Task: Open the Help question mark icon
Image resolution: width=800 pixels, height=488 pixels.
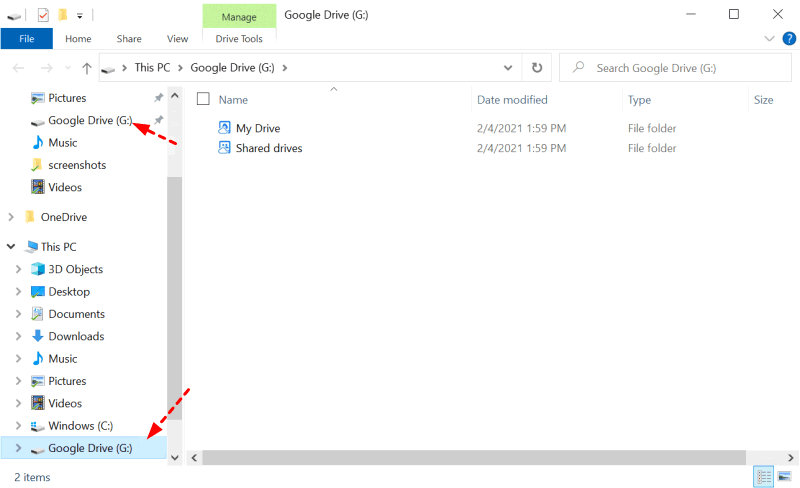Action: 789,39
